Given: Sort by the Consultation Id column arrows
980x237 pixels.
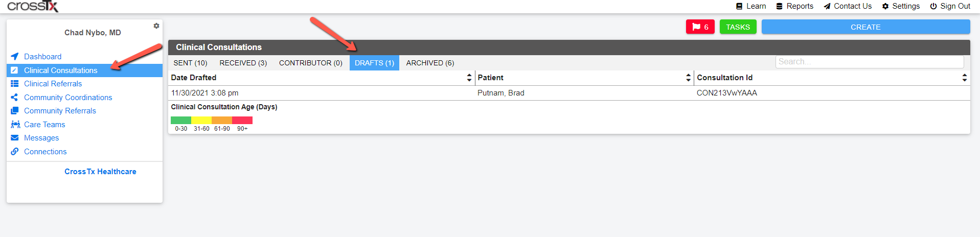Looking at the screenshot, I should click(964, 78).
